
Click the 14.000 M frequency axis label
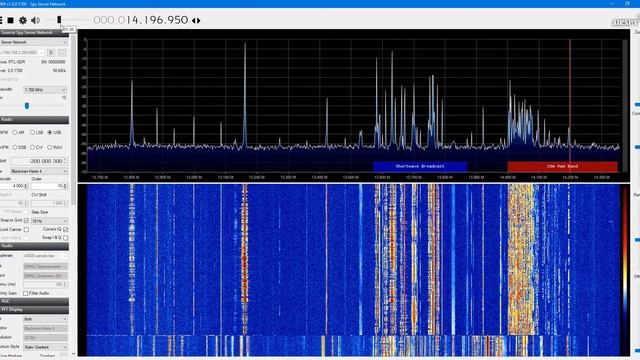click(507, 178)
